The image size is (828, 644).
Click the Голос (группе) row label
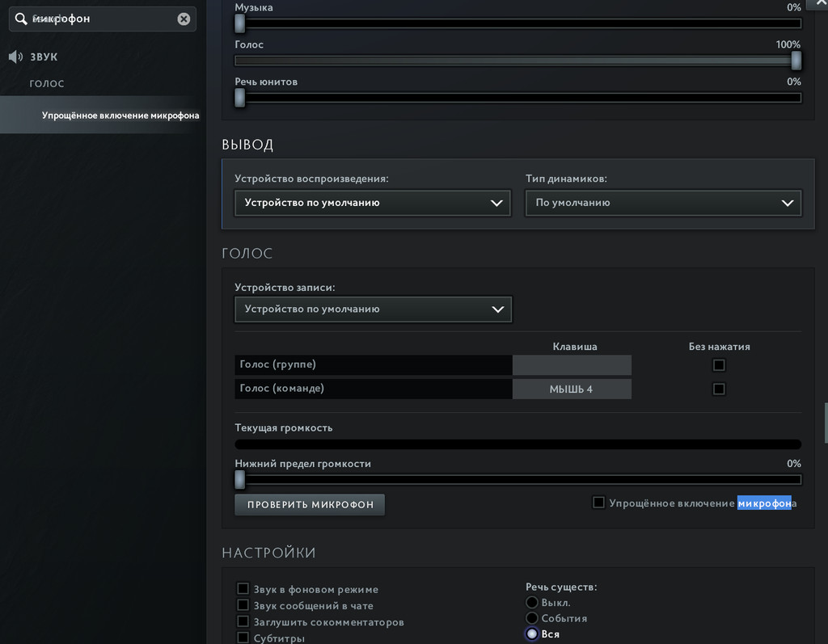click(278, 364)
